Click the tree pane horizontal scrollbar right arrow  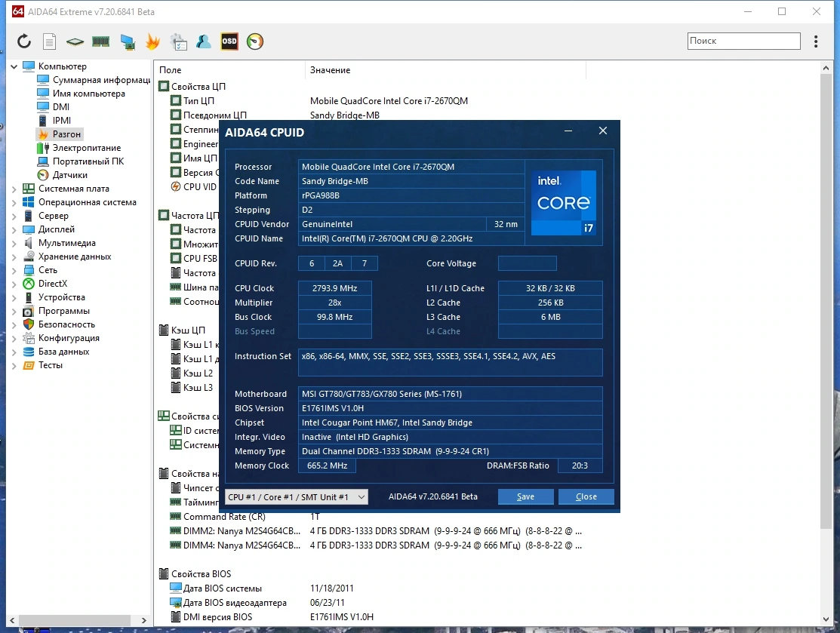(143, 620)
